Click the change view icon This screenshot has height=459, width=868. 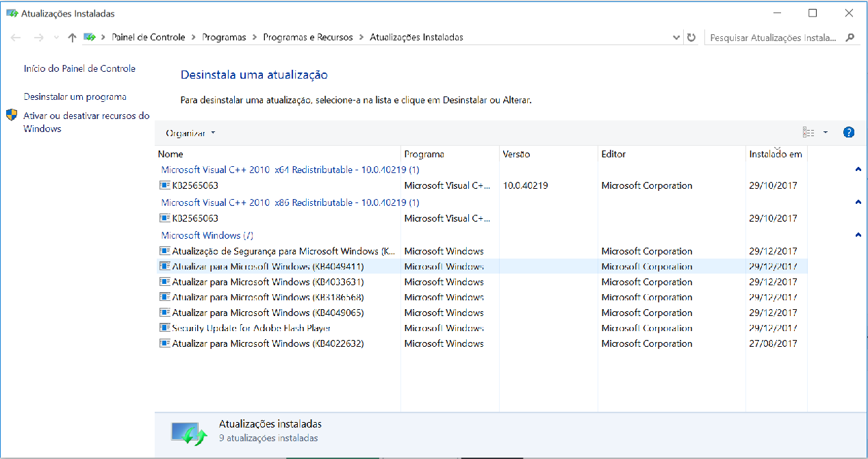pos(808,133)
